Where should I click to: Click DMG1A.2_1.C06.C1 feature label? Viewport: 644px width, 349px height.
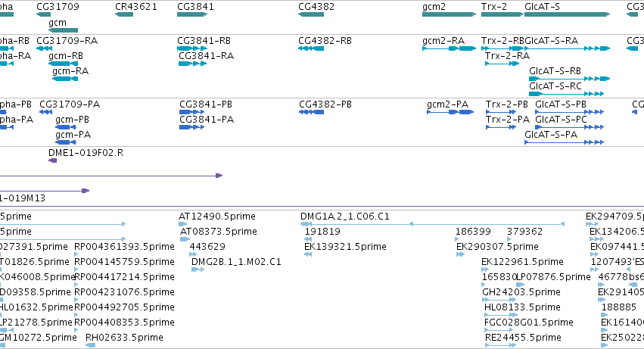[x=345, y=217]
